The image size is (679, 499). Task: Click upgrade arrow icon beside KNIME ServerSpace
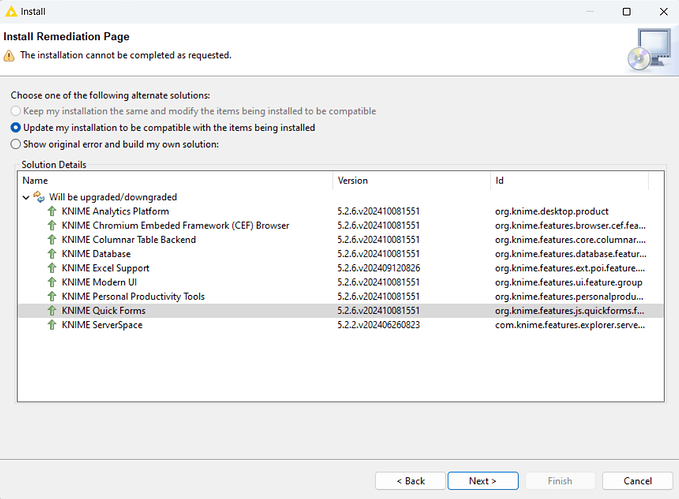pos(52,325)
